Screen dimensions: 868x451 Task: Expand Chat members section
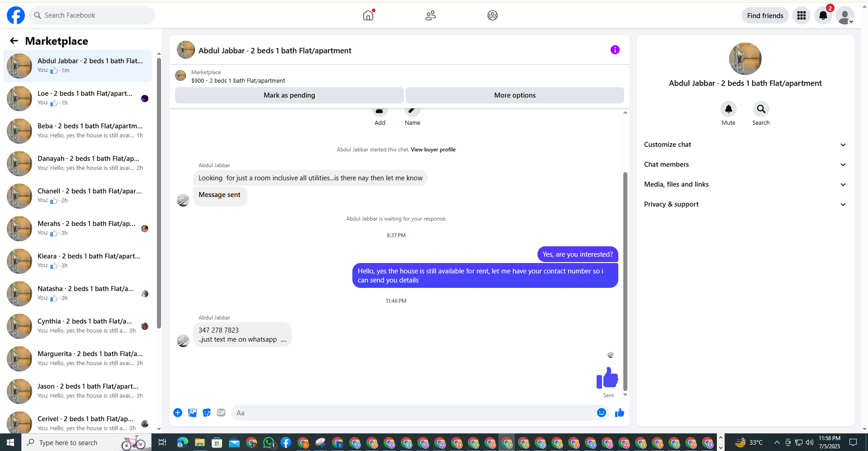(x=745, y=164)
